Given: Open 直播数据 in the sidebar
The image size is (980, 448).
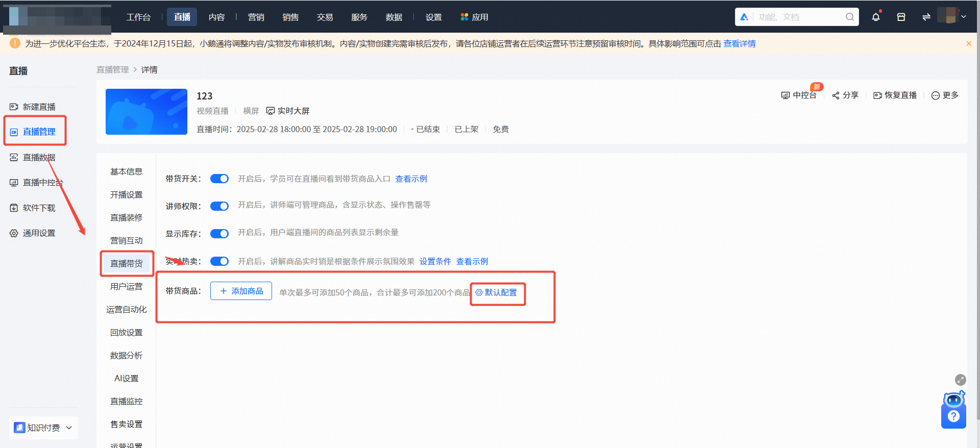Looking at the screenshot, I should (x=33, y=157).
